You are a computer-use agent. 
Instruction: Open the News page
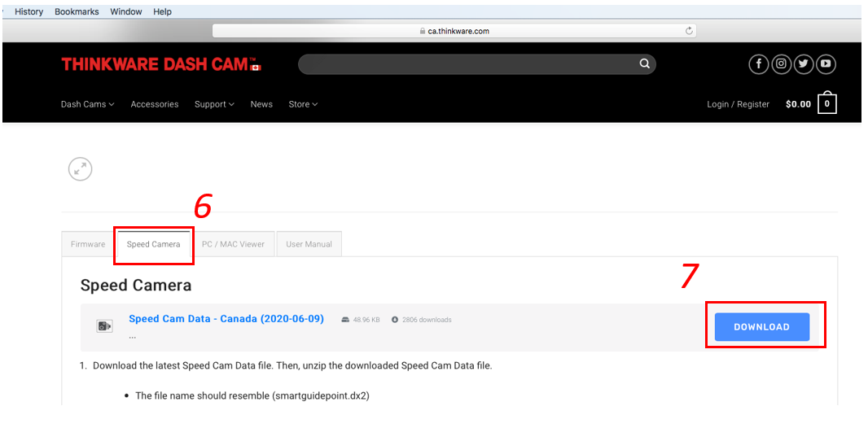coord(261,104)
